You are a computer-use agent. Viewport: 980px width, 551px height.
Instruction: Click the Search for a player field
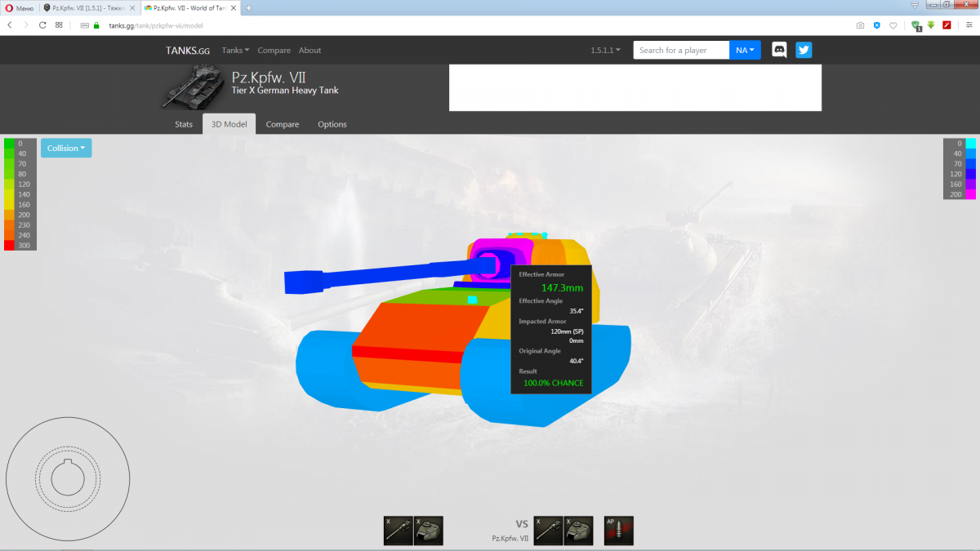point(681,51)
